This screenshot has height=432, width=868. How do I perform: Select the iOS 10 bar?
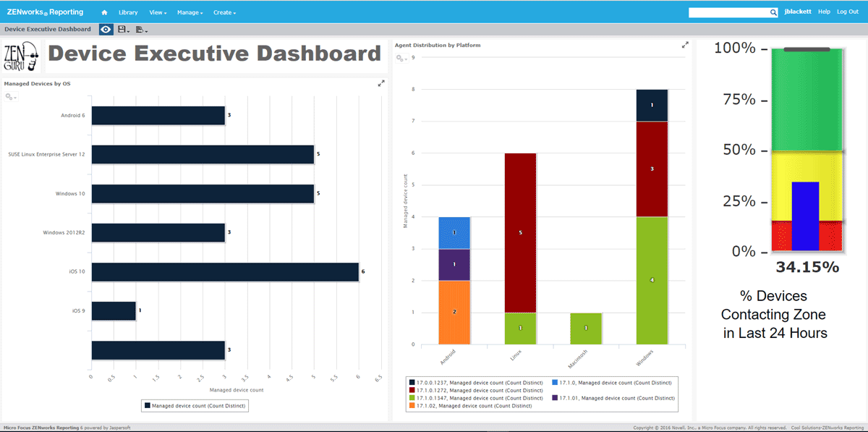(x=225, y=271)
